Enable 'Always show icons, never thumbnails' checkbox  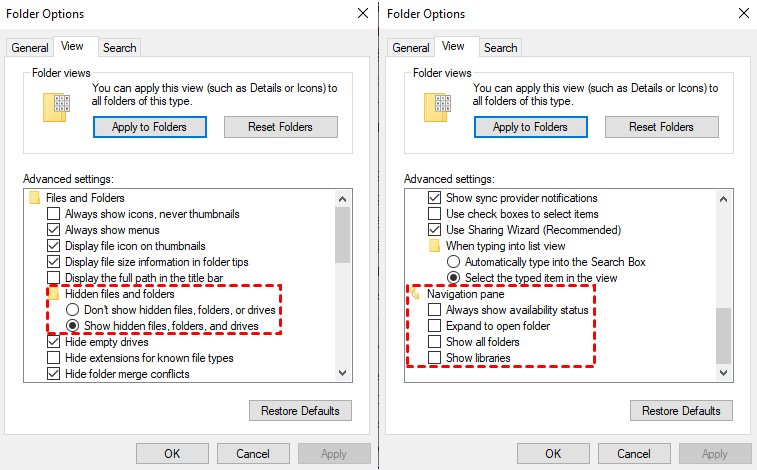(x=54, y=214)
